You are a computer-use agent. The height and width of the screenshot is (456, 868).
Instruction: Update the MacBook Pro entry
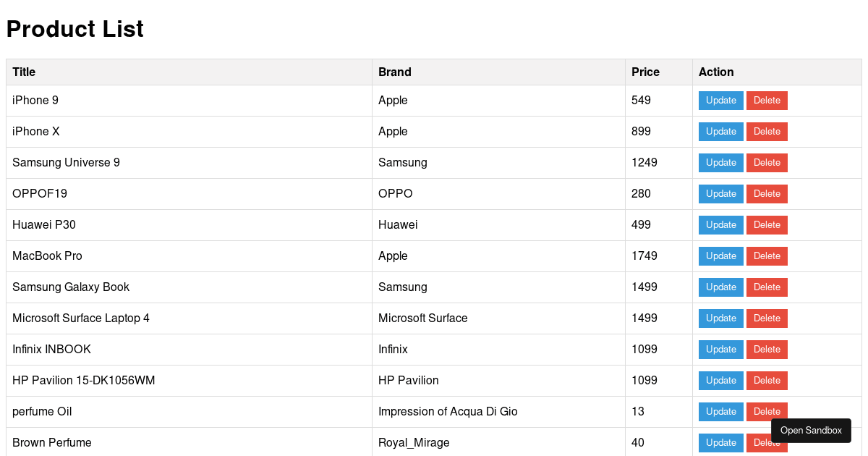[720, 256]
